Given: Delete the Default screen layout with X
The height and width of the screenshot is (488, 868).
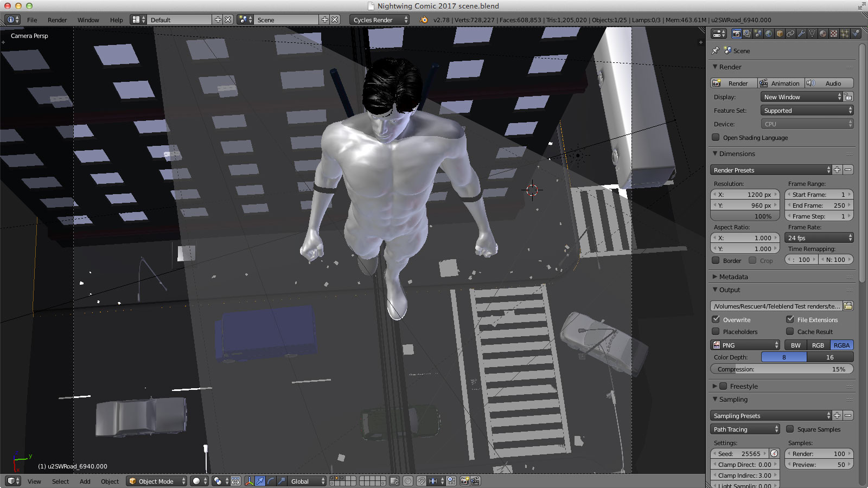Looking at the screenshot, I should pyautogui.click(x=228, y=20).
